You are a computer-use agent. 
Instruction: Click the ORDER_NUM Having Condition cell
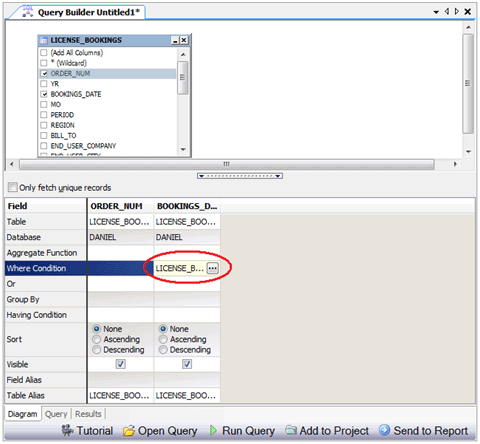pos(121,315)
